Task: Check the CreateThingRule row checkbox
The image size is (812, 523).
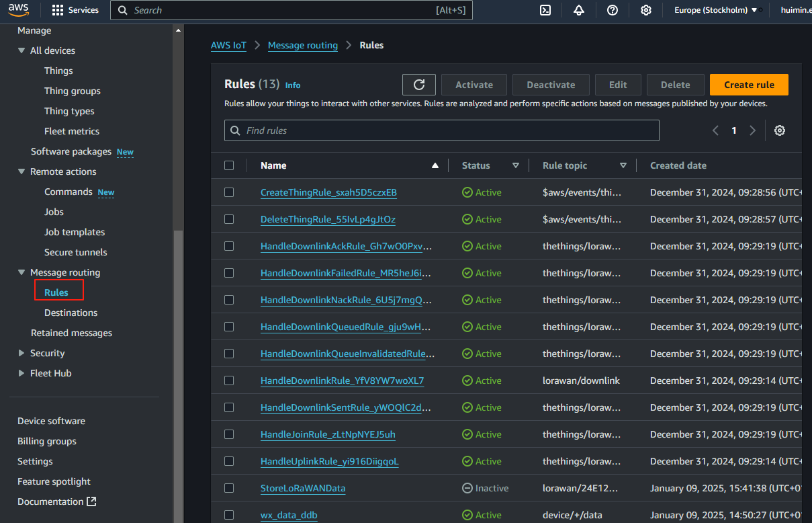Action: pyautogui.click(x=229, y=192)
